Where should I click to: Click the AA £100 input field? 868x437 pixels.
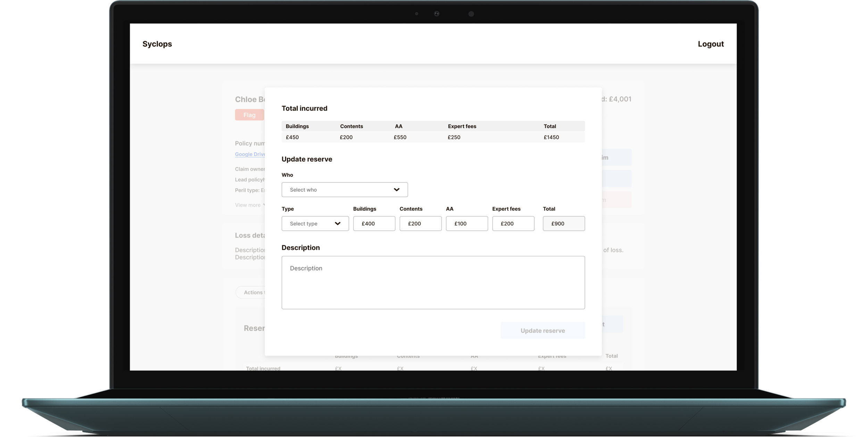[467, 223]
